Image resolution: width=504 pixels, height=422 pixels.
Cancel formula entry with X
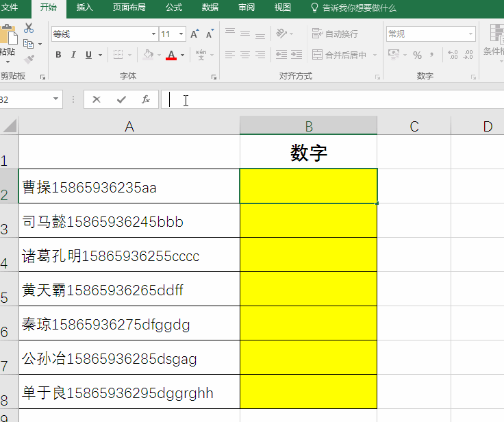point(97,100)
